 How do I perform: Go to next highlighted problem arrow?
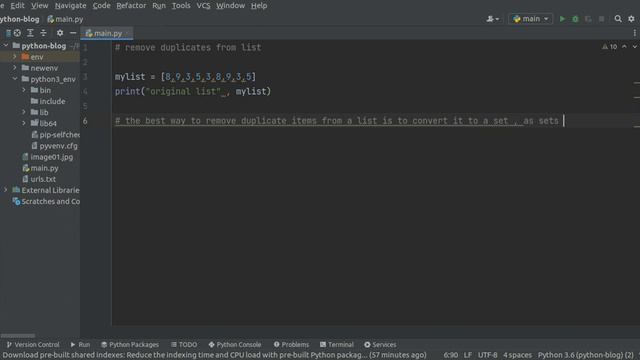[635, 47]
